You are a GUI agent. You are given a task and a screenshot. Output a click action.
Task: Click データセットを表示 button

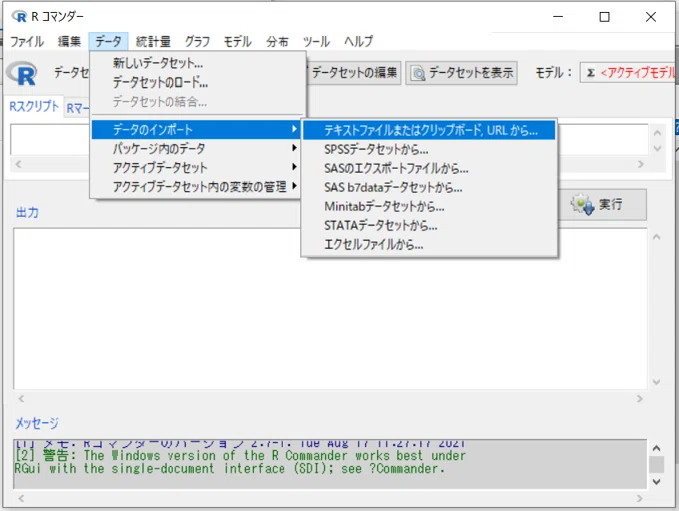point(462,73)
